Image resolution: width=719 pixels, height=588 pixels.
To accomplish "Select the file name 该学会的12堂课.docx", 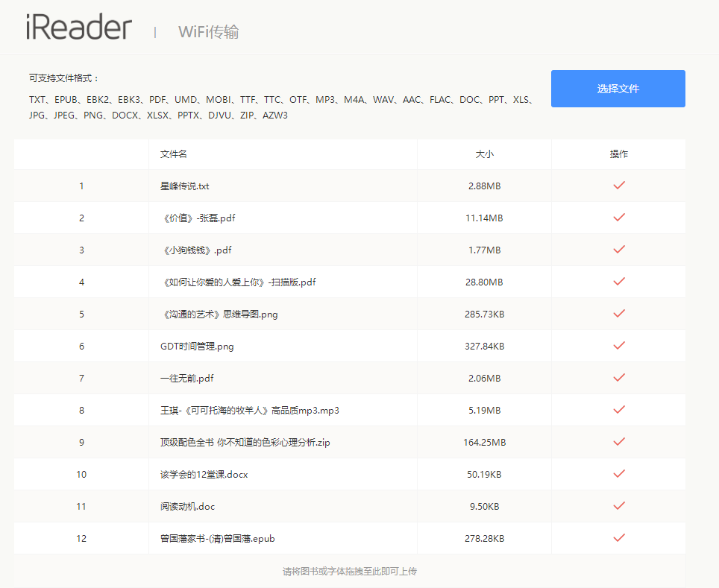I will (204, 475).
